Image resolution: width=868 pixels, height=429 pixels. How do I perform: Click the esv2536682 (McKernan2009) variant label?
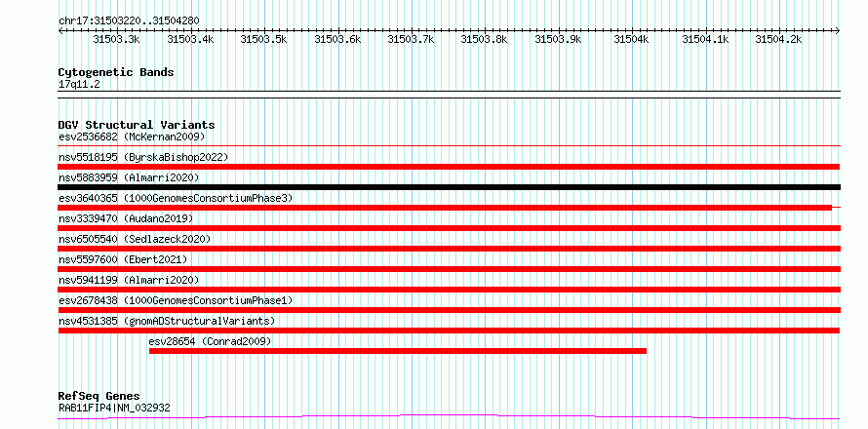(132, 136)
